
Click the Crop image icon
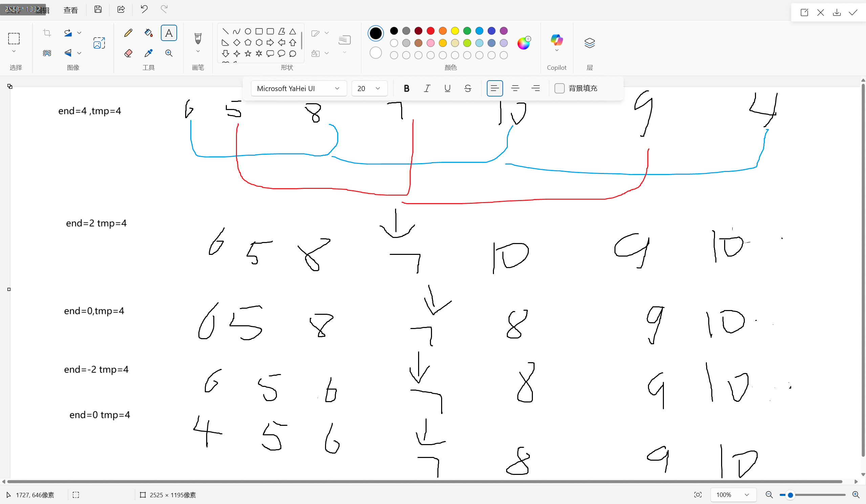pos(47,33)
